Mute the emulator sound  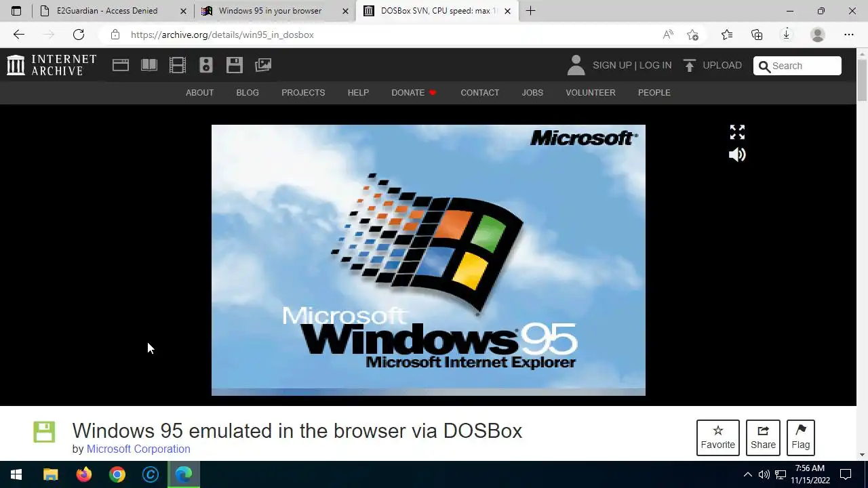click(737, 155)
